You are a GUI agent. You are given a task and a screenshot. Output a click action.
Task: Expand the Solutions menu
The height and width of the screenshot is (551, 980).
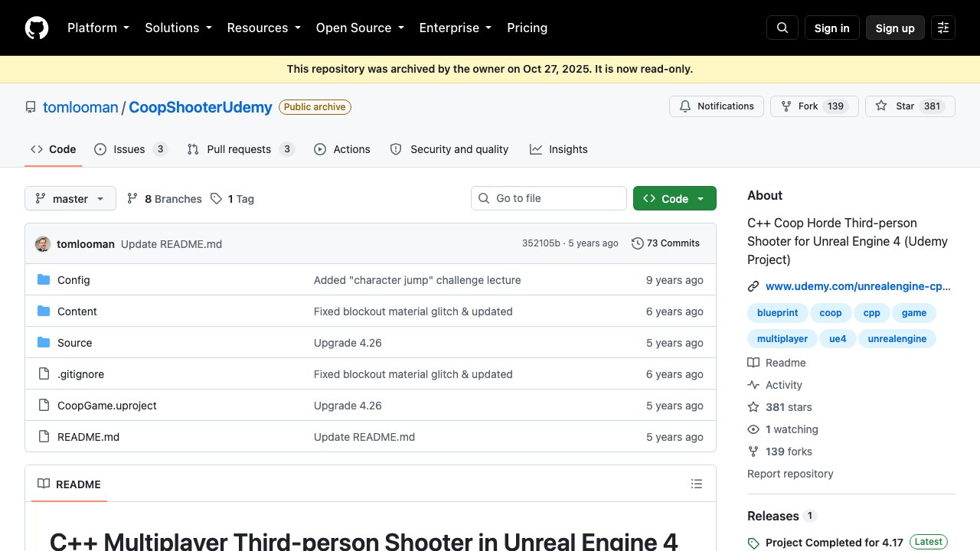(x=178, y=28)
